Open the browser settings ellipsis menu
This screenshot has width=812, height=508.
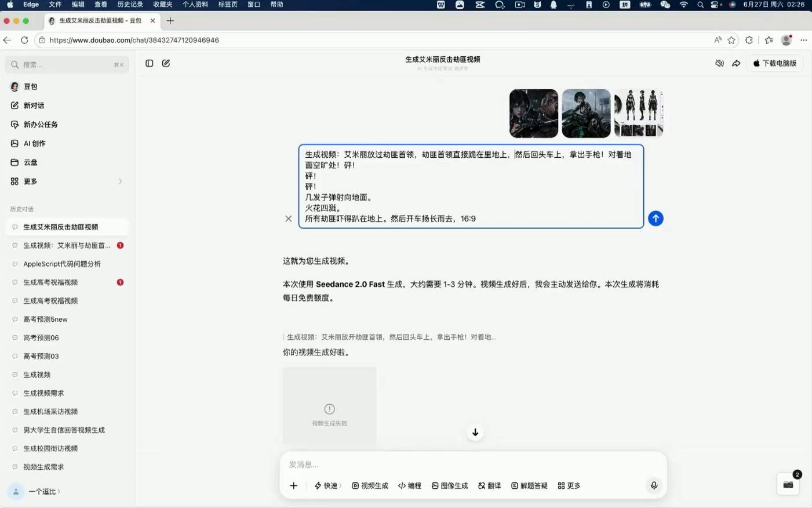(x=803, y=40)
